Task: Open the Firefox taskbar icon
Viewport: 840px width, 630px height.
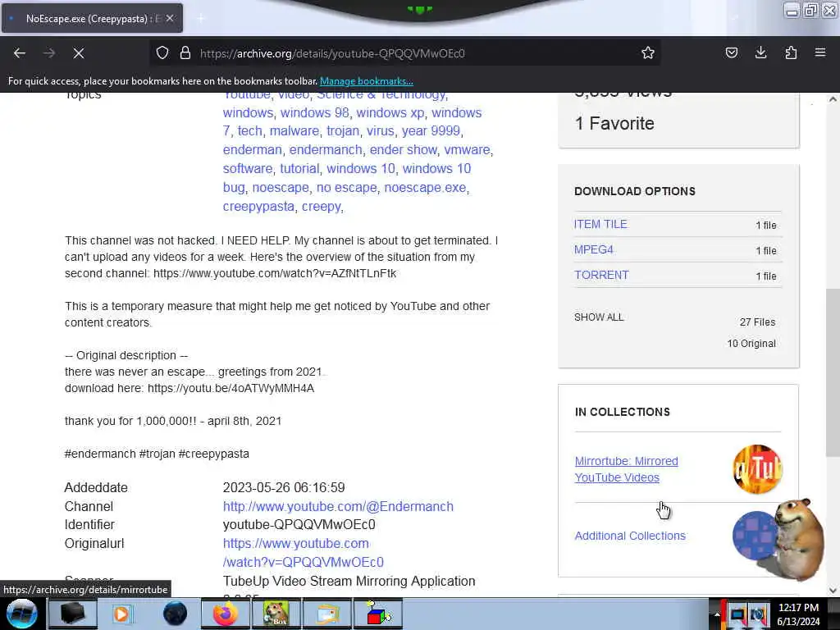Action: pos(225,614)
